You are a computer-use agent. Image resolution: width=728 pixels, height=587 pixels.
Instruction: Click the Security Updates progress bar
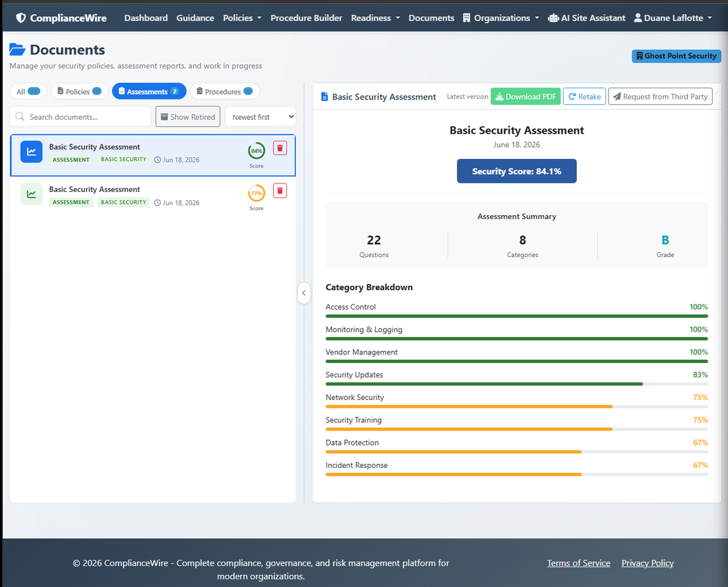click(x=517, y=384)
